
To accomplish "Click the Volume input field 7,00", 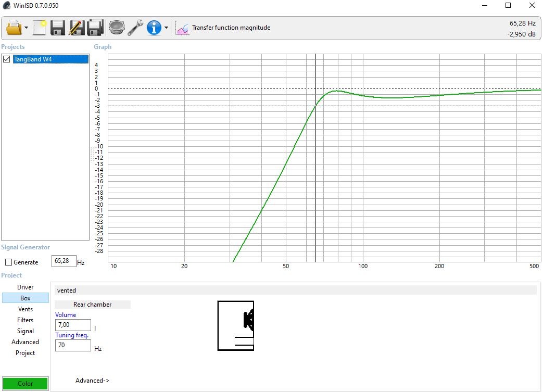I will 73,325.
